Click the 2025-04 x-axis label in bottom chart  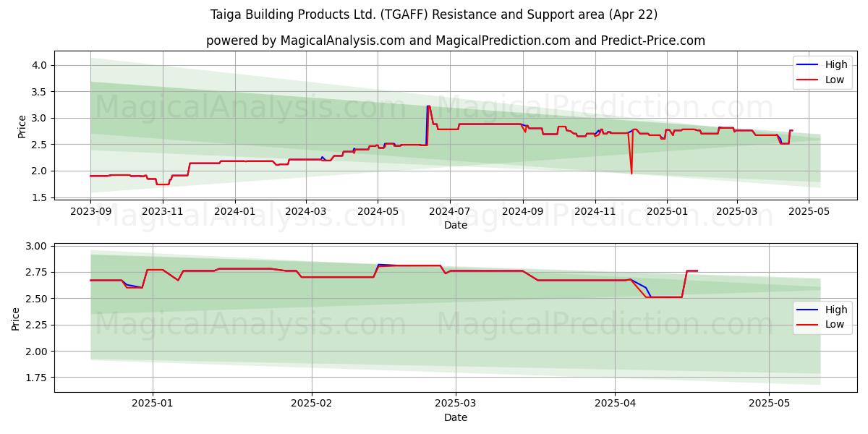tap(615, 404)
